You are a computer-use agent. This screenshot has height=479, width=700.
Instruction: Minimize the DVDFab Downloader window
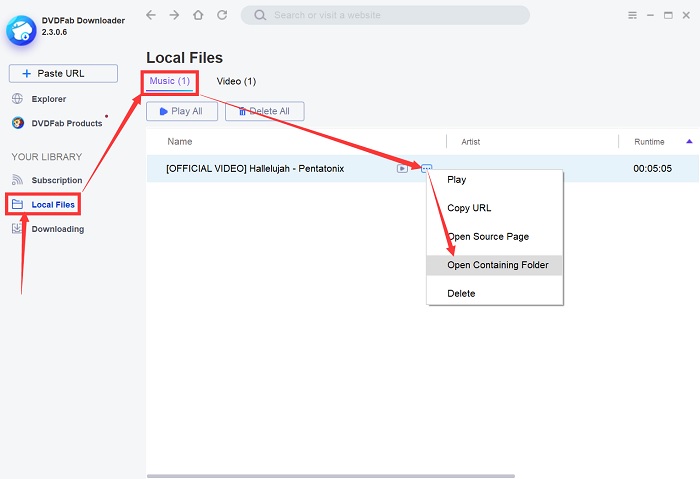coord(650,15)
